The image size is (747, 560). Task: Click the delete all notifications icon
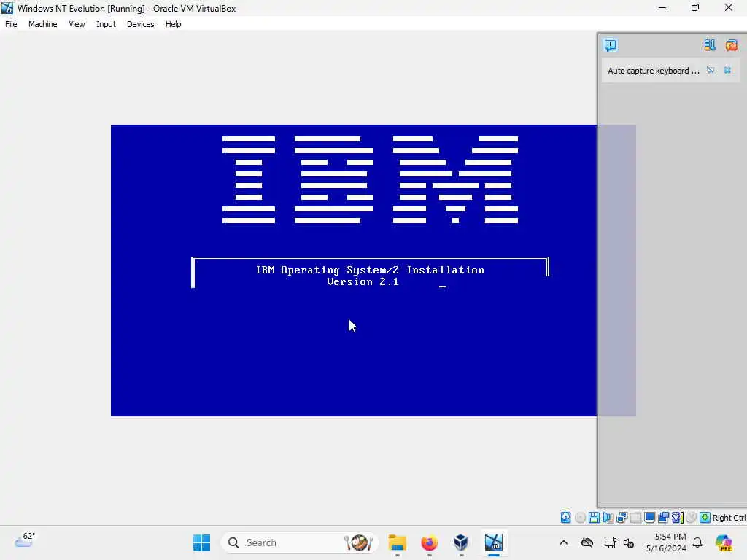[x=731, y=44]
